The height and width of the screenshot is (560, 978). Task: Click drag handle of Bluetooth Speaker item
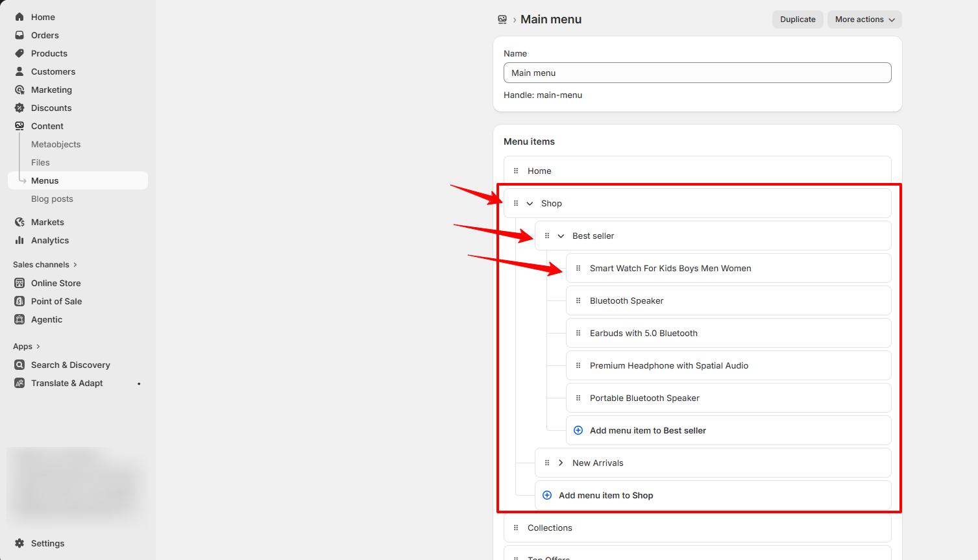(x=578, y=300)
